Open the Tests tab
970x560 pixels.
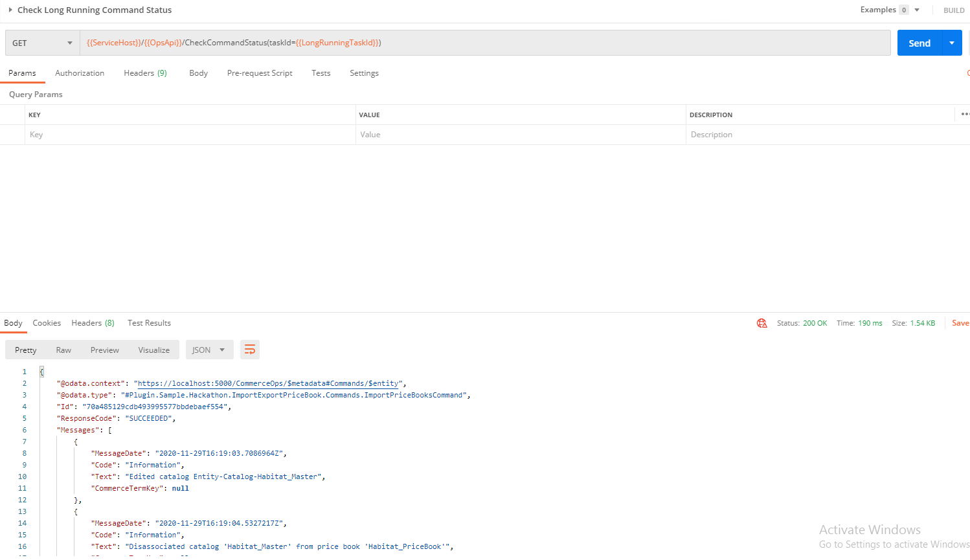321,73
